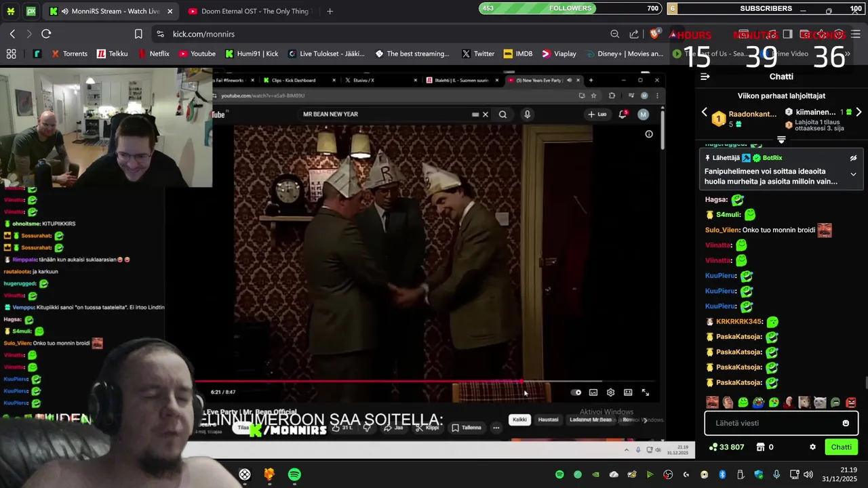Open the KRKRKRK345 username in chat
The width and height of the screenshot is (868, 488).
pyautogui.click(x=738, y=321)
